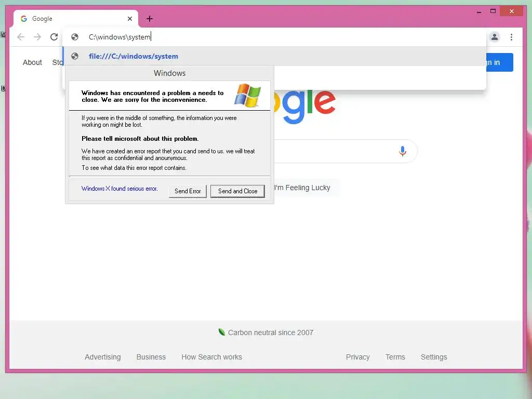The height and width of the screenshot is (399, 532).
Task: Open the Settings footer link
Action: point(434,357)
